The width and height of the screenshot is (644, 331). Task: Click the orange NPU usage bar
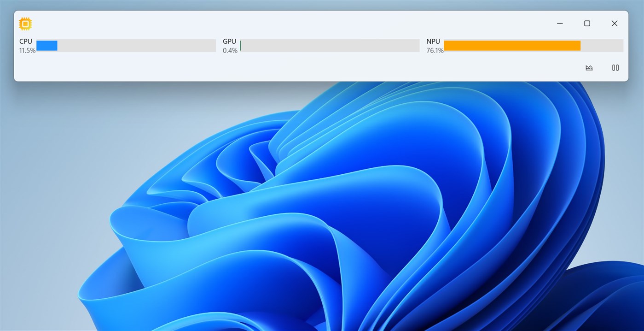click(x=534, y=46)
